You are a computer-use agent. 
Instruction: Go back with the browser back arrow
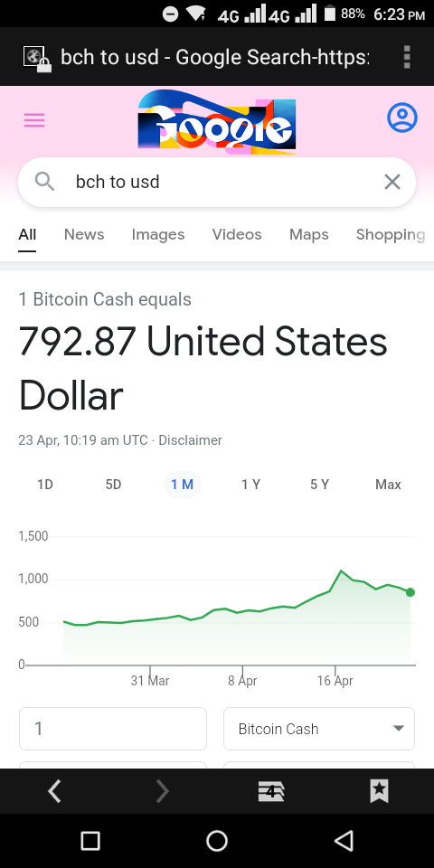pyautogui.click(x=54, y=792)
